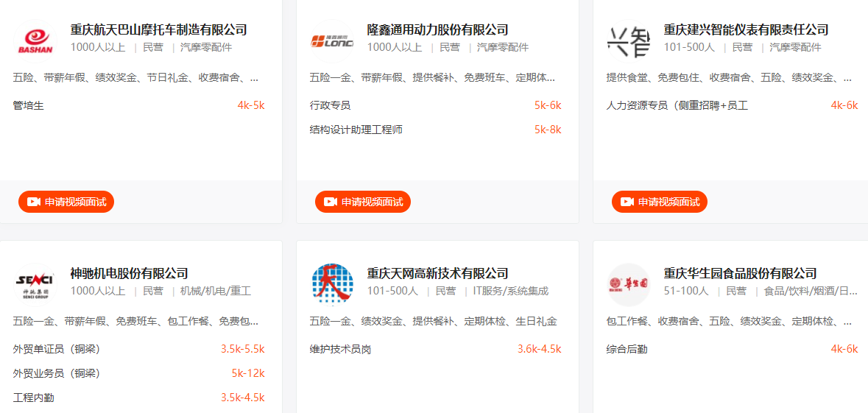Open the 重庆天网高新技术 logo
This screenshot has width=868, height=413.
[x=331, y=285]
